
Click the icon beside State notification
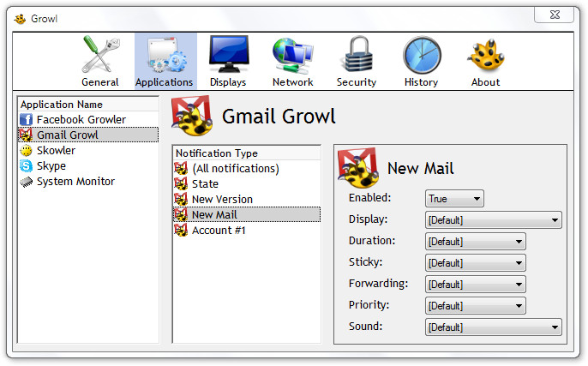tap(181, 184)
